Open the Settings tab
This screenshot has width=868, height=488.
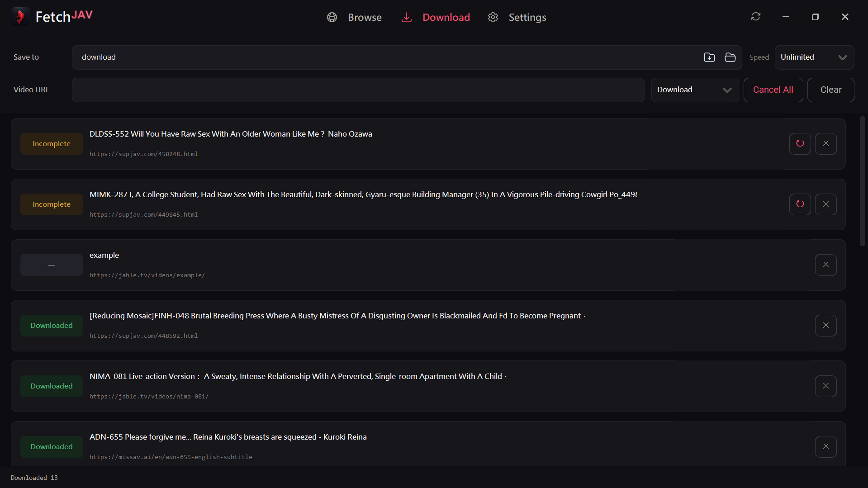[x=527, y=17]
